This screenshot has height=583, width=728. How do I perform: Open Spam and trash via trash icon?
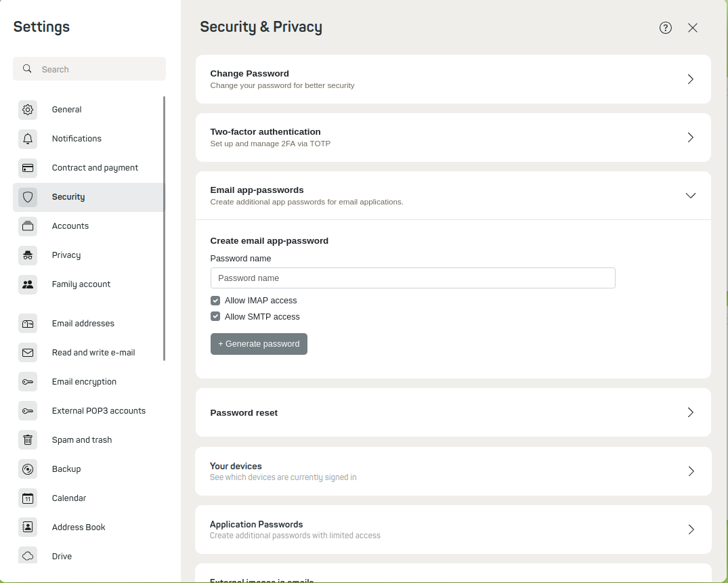pyautogui.click(x=28, y=440)
